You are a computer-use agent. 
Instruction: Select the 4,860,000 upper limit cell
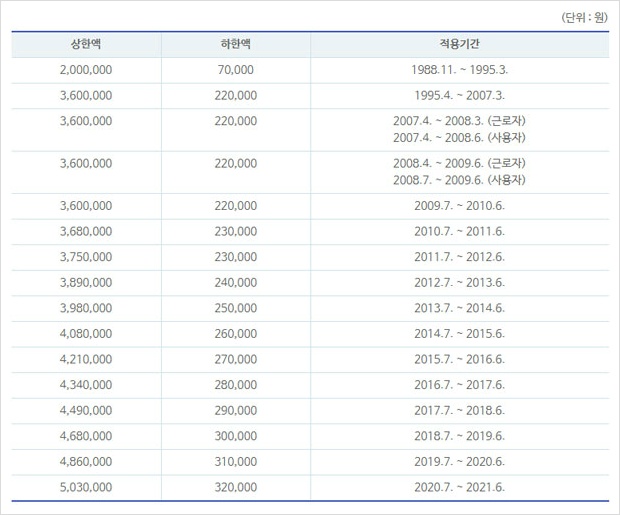click(x=86, y=462)
